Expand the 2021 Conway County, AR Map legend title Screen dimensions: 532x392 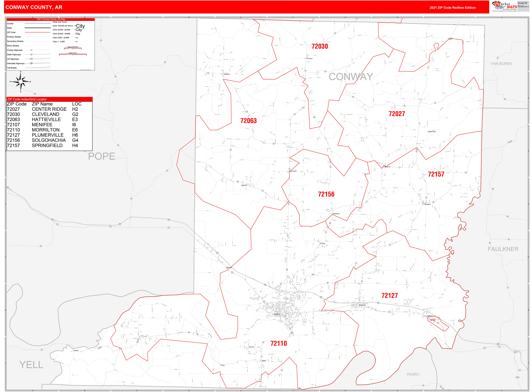pos(51,19)
